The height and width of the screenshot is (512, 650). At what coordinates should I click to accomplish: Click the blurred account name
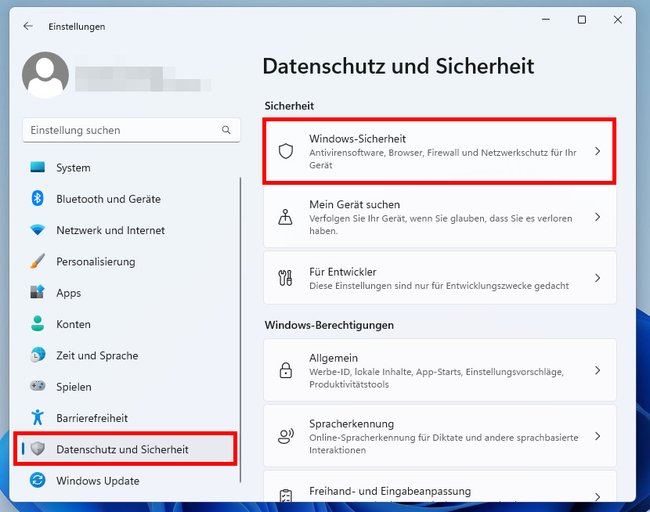click(143, 79)
